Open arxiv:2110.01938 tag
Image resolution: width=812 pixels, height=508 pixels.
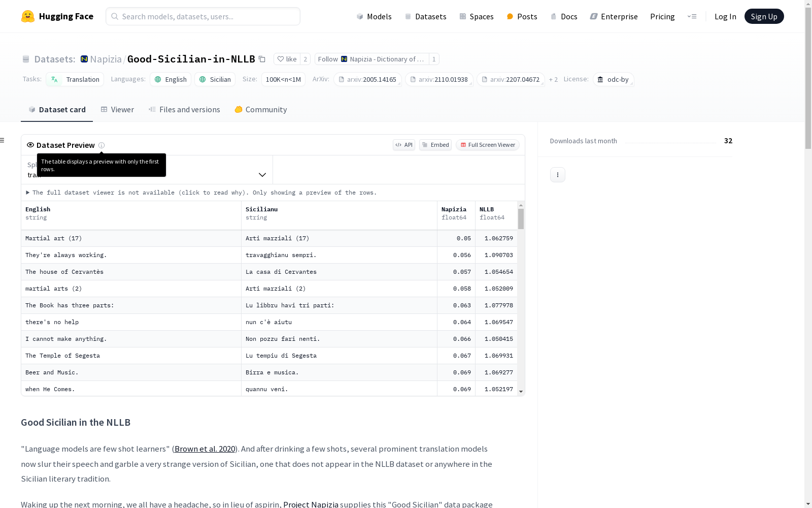pos(439,79)
